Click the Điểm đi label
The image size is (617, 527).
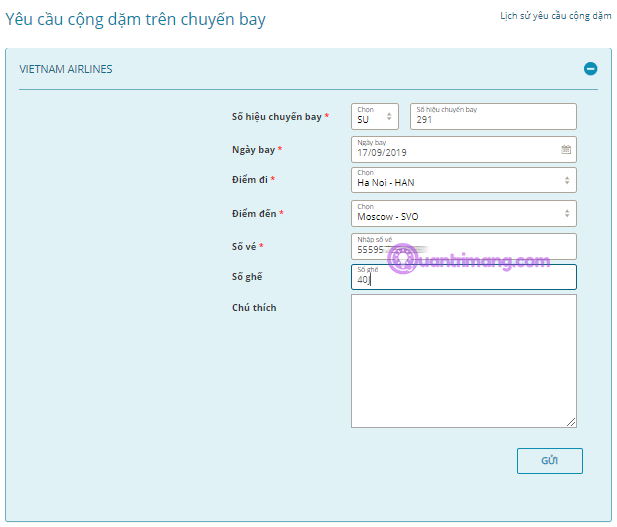point(253,180)
